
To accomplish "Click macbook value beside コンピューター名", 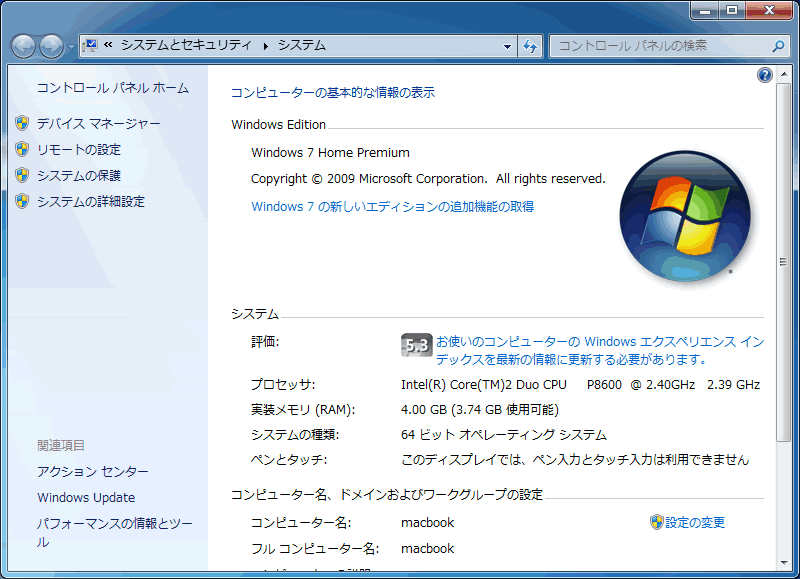I will tap(428, 522).
